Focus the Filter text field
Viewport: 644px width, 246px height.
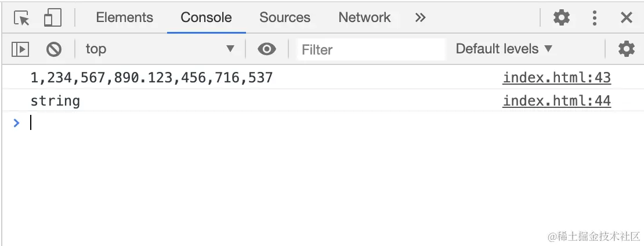[x=370, y=49]
